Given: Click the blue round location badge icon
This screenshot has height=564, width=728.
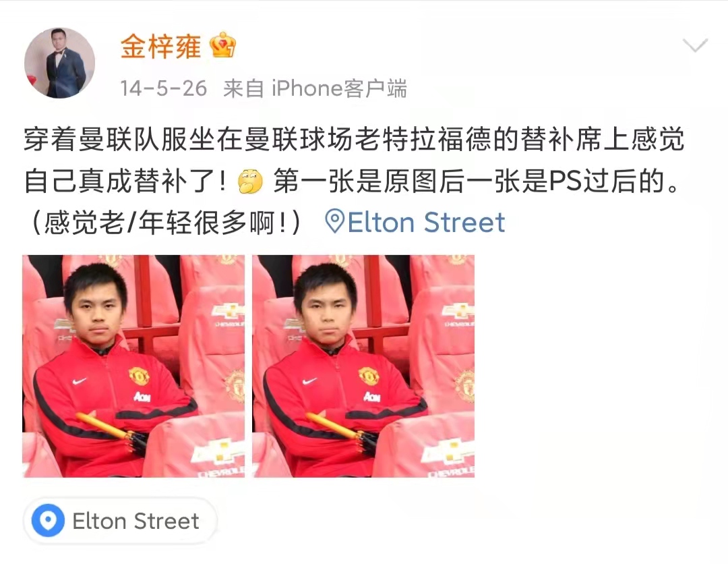Looking at the screenshot, I should point(48,520).
